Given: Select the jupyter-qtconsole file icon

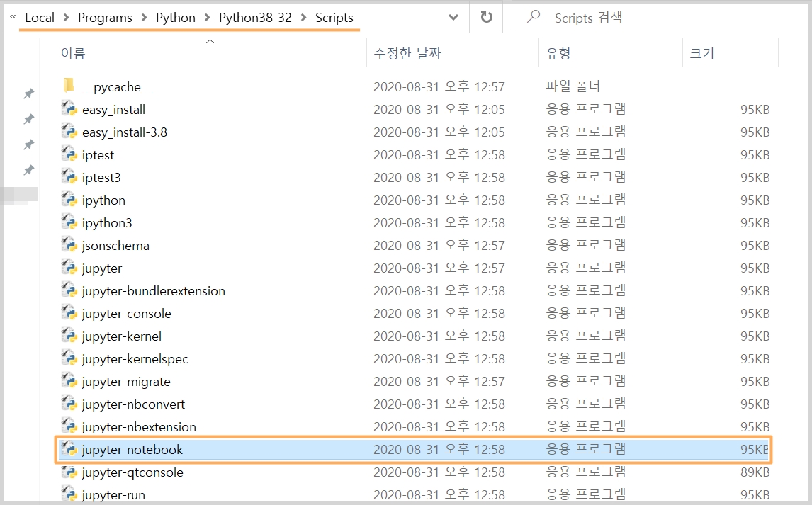Looking at the screenshot, I should [69, 472].
